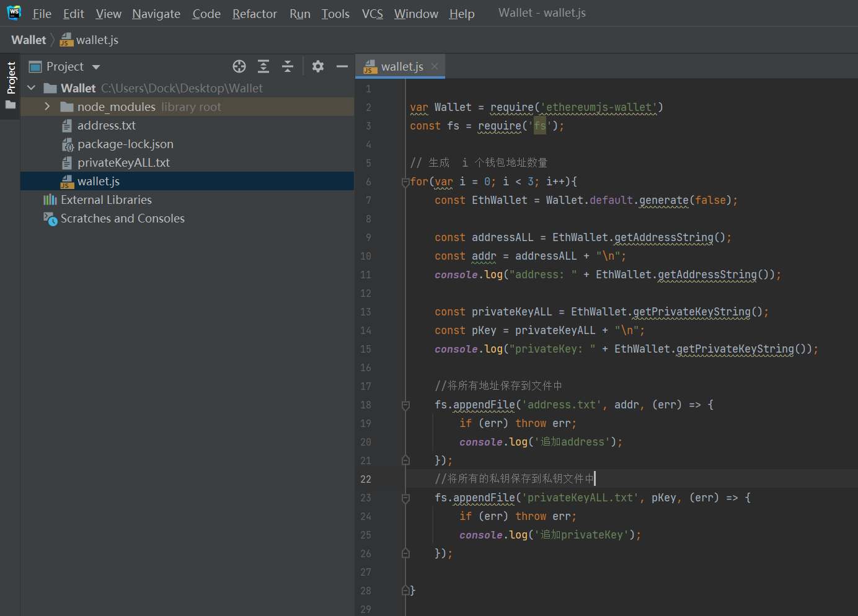
Task: Open the Run menu
Action: pyautogui.click(x=300, y=14)
